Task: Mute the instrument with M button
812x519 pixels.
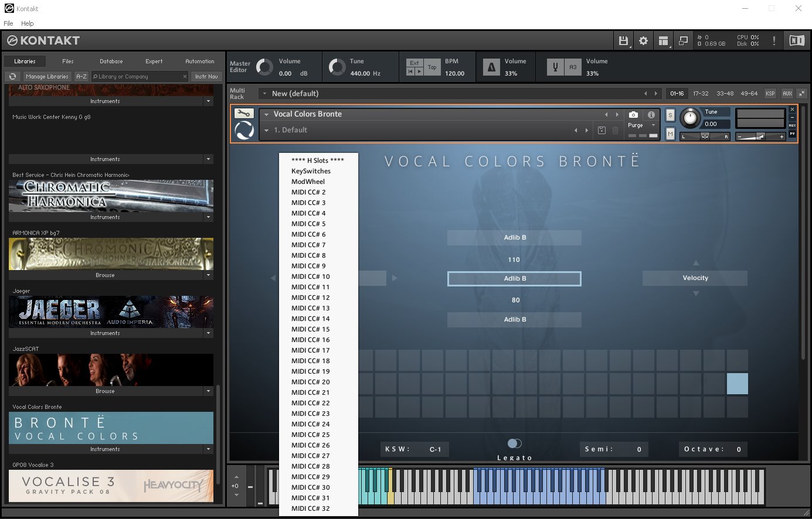Action: click(x=670, y=134)
